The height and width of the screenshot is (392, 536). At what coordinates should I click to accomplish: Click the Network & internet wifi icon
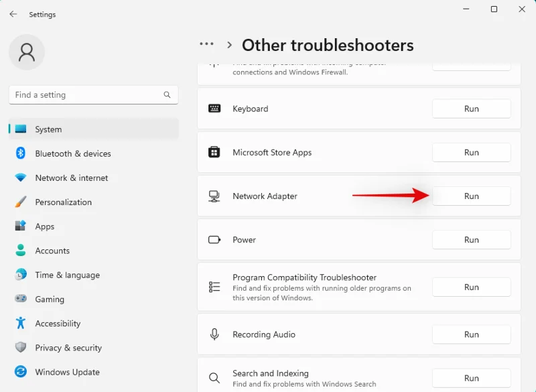[21, 178]
